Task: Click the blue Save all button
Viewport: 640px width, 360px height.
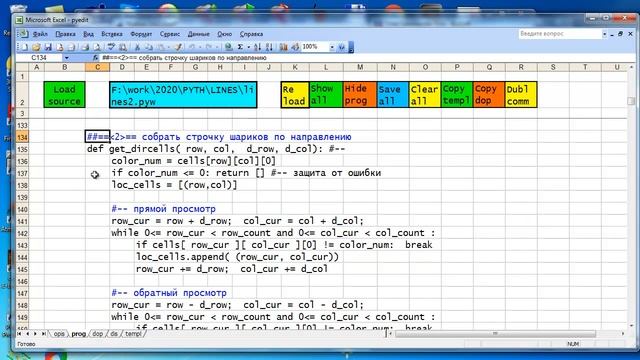Action: click(x=393, y=95)
